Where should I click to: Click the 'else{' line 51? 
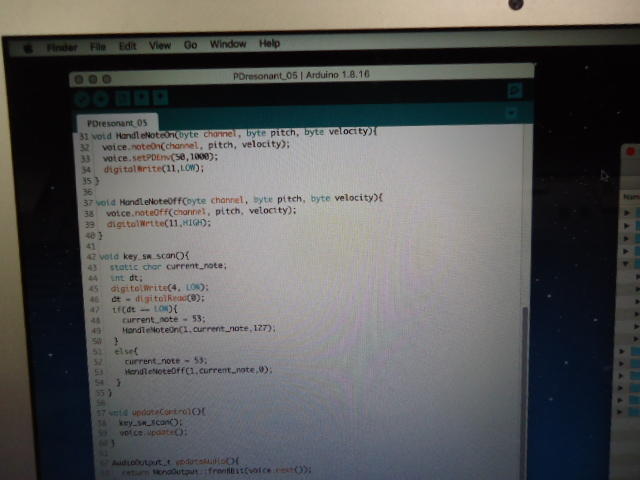coord(127,351)
